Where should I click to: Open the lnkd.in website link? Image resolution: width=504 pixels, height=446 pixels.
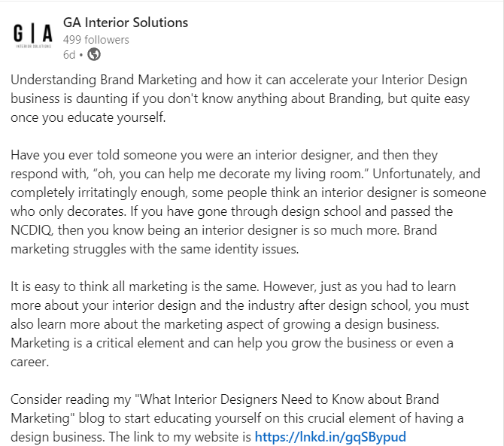[x=331, y=436]
